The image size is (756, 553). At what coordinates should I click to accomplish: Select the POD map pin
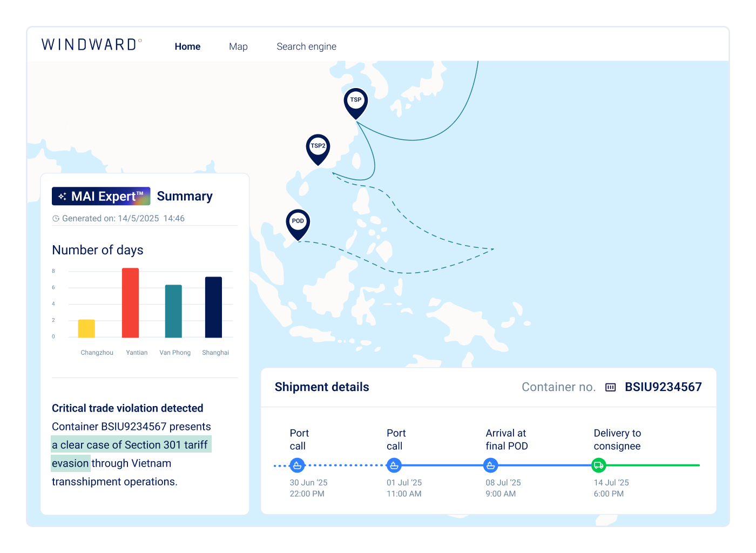click(298, 224)
